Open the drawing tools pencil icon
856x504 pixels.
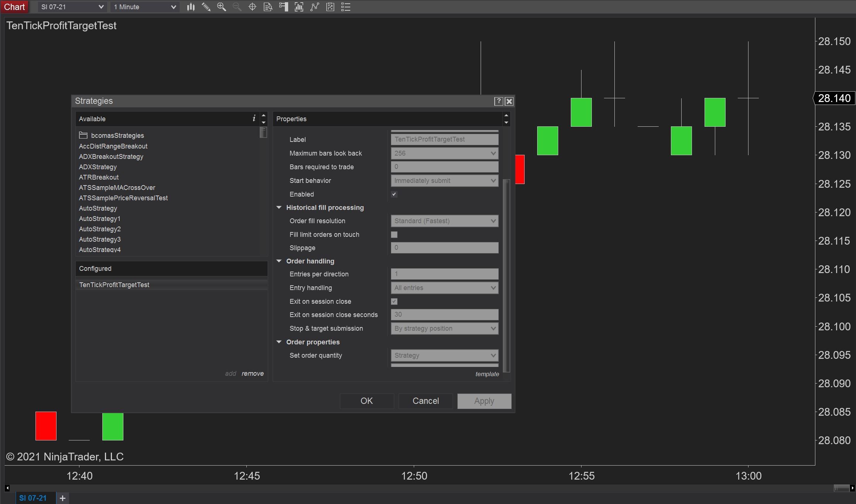(206, 7)
